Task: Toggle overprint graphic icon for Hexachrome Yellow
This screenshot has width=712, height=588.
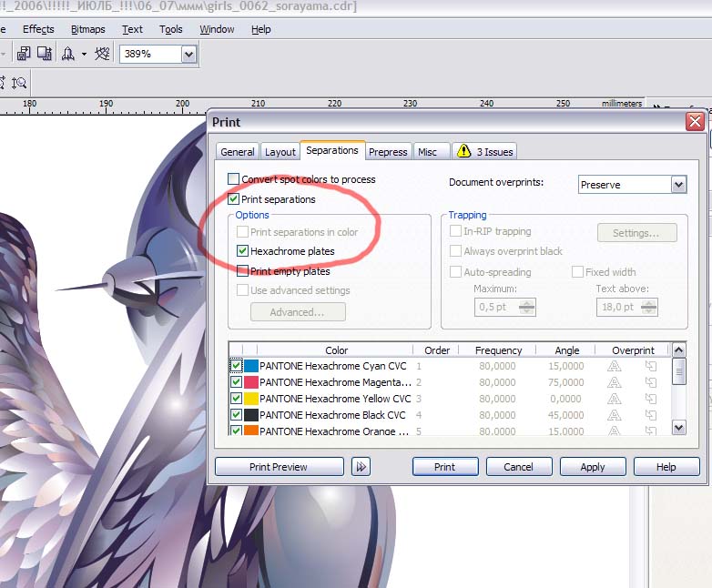Action: (x=651, y=398)
